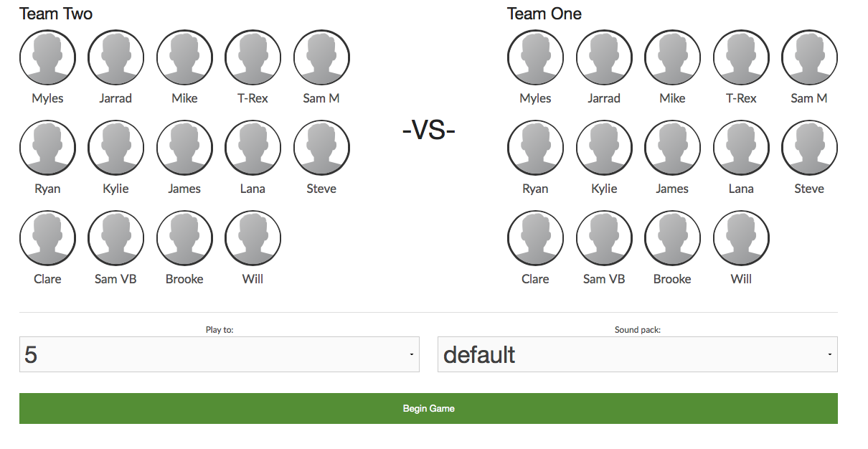Select Will avatar in Team Two
Viewport: 868px width, 449px height.
click(x=253, y=238)
